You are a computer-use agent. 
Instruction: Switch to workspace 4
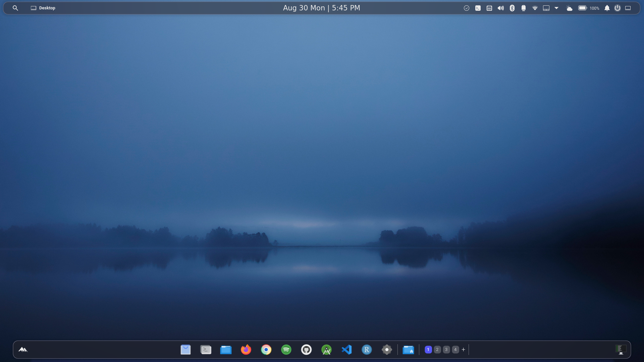point(455,350)
